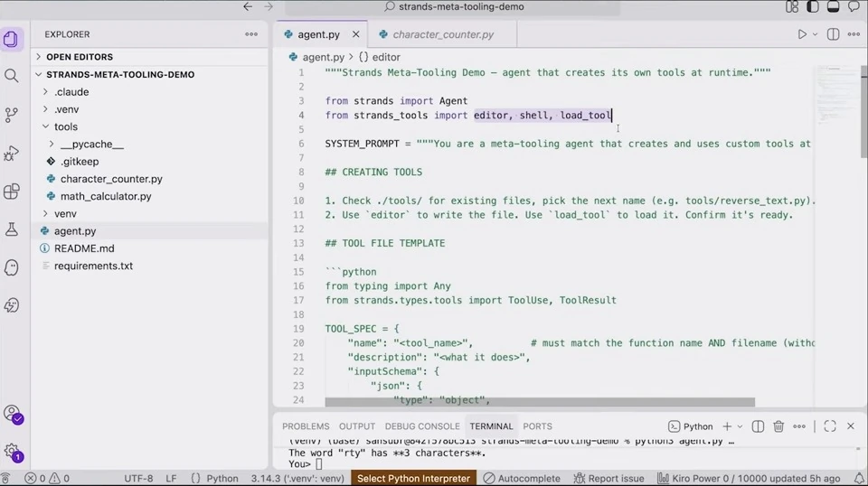Open the PROBLEMS panel tab

[306, 426]
